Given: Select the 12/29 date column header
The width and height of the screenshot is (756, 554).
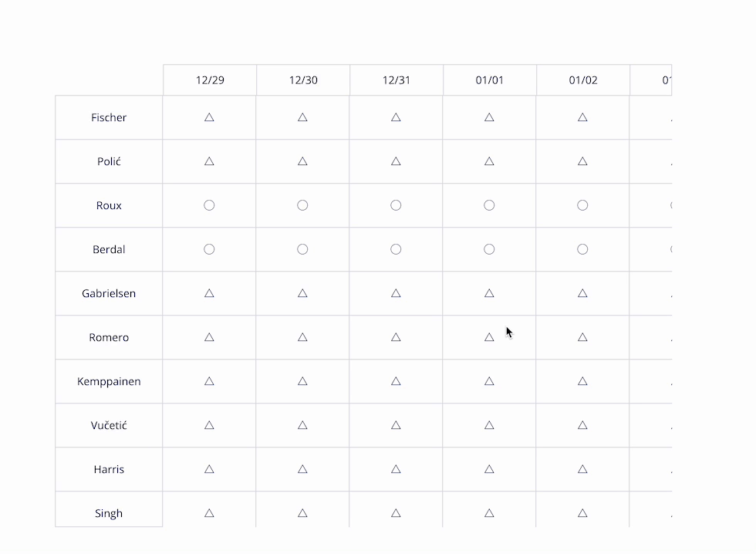Looking at the screenshot, I should (x=210, y=80).
